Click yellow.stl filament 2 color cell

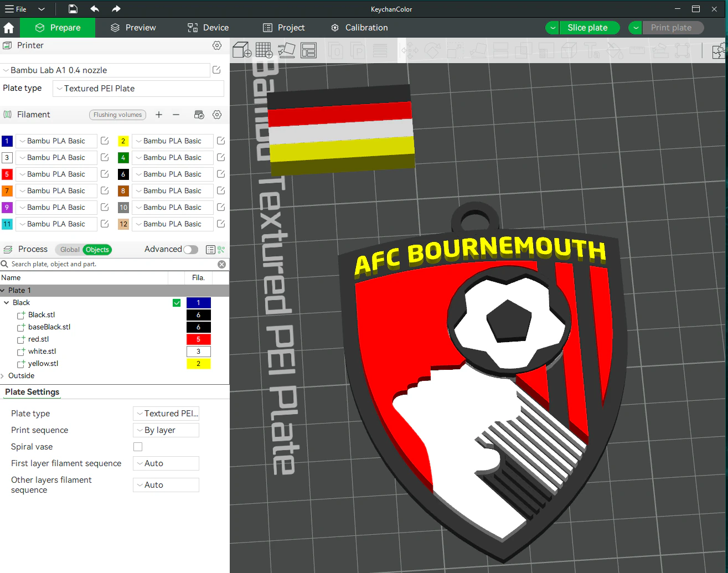pyautogui.click(x=198, y=364)
